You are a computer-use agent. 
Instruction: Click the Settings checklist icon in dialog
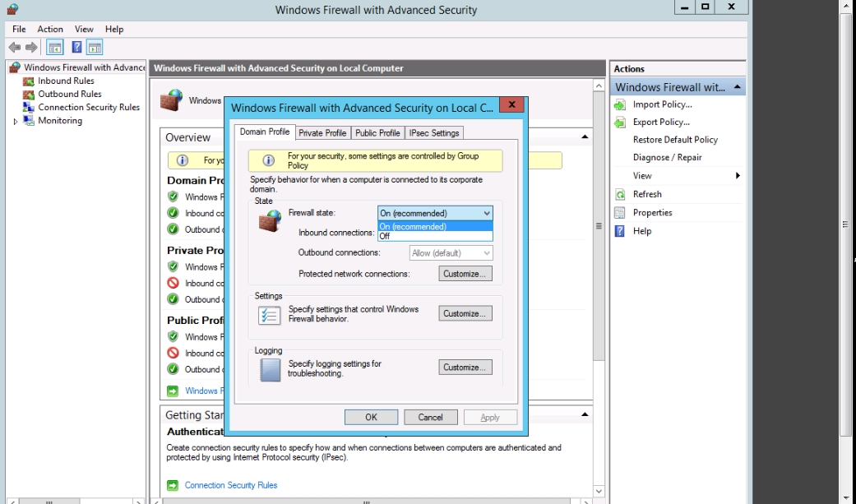point(269,315)
